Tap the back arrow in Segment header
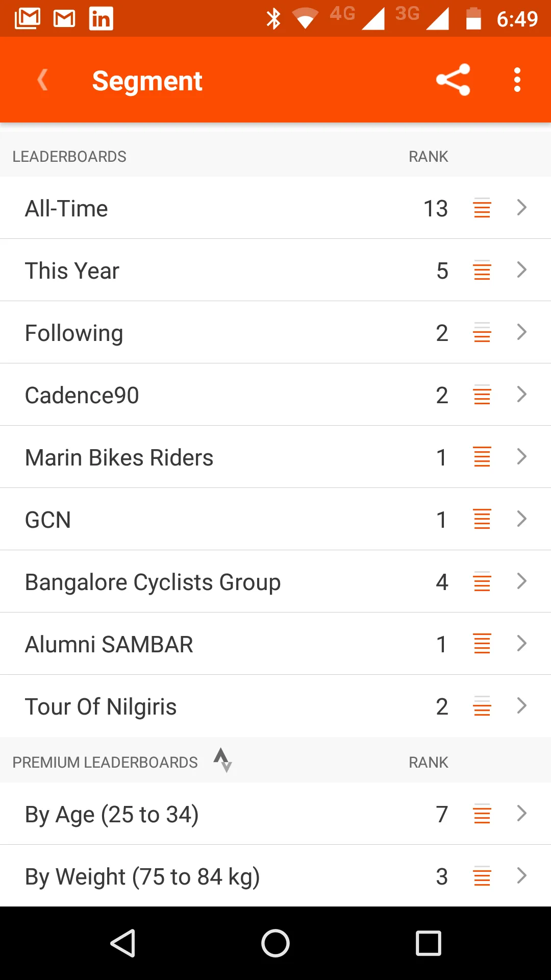 pos(43,80)
